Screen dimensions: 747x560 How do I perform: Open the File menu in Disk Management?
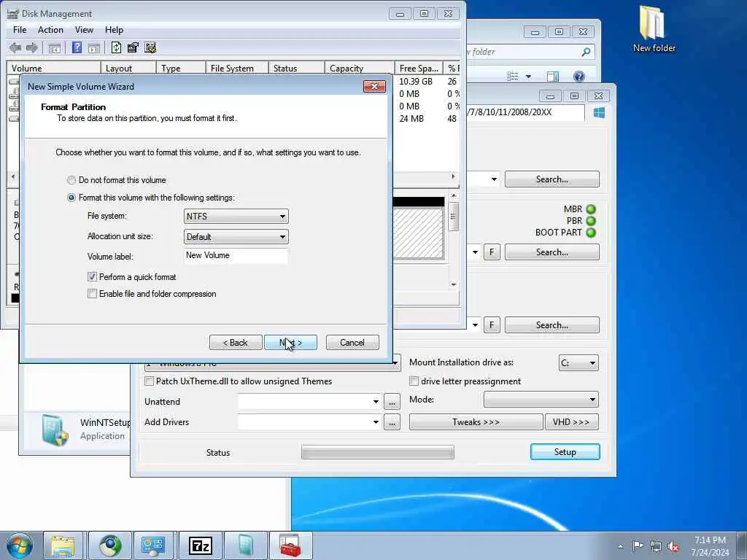(x=20, y=29)
